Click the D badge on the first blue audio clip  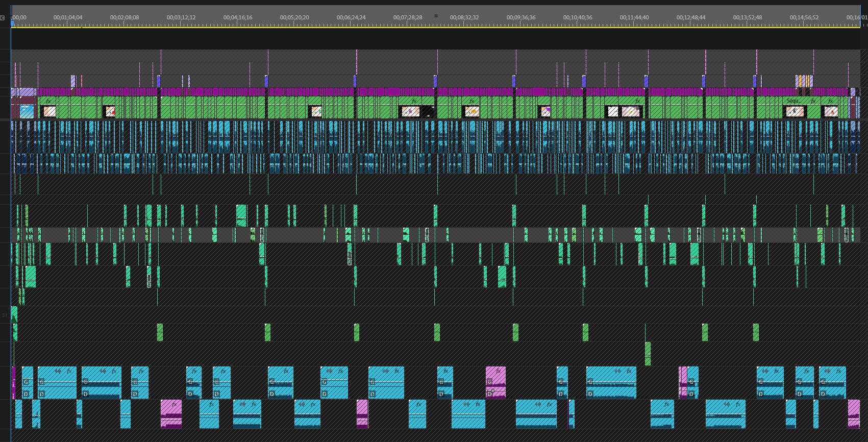coord(26,394)
